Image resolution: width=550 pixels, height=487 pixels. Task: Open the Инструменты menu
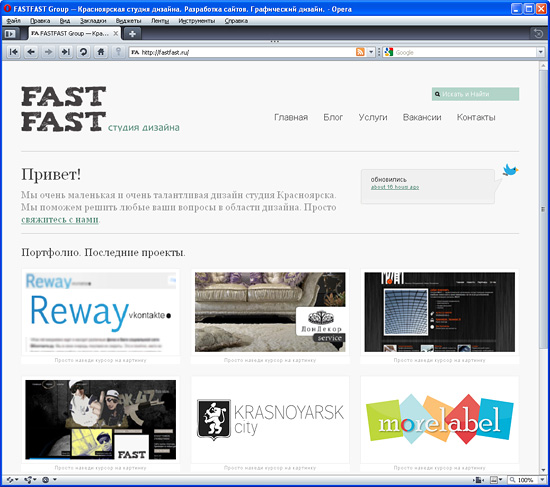196,21
